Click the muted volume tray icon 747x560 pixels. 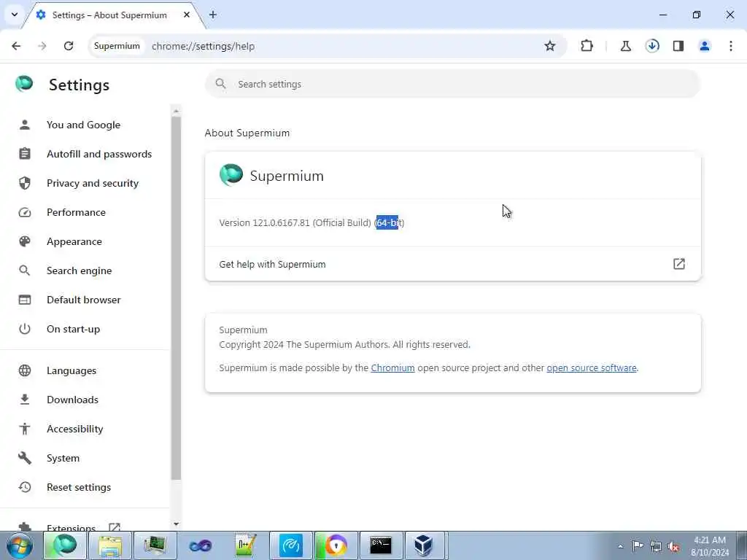coord(673,546)
